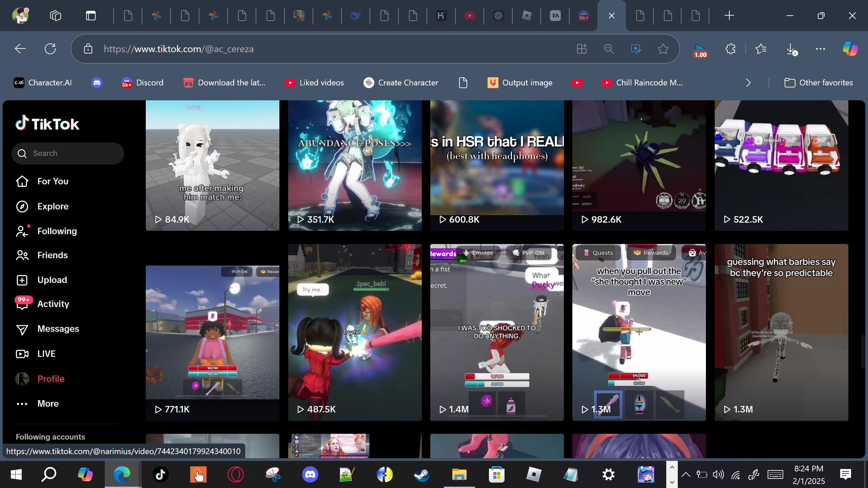Click the browser refresh icon
Screen dimensions: 868x488
[50, 49]
